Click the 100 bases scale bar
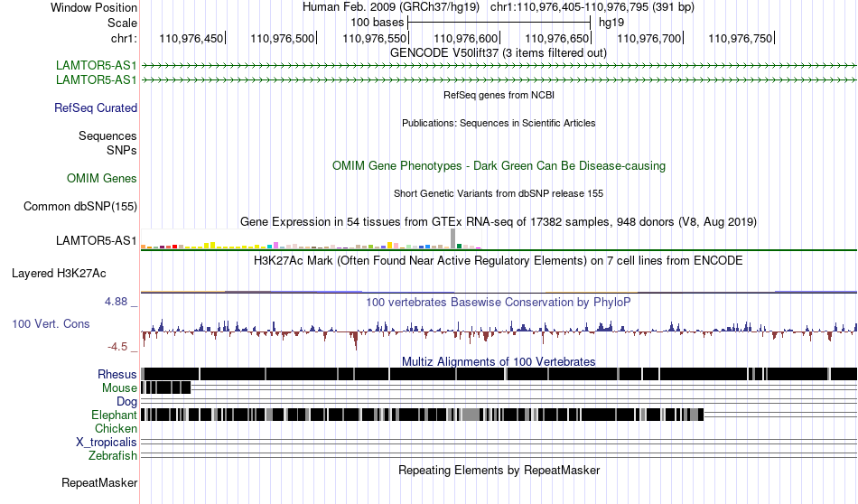The height and width of the screenshot is (504, 858). (499, 23)
